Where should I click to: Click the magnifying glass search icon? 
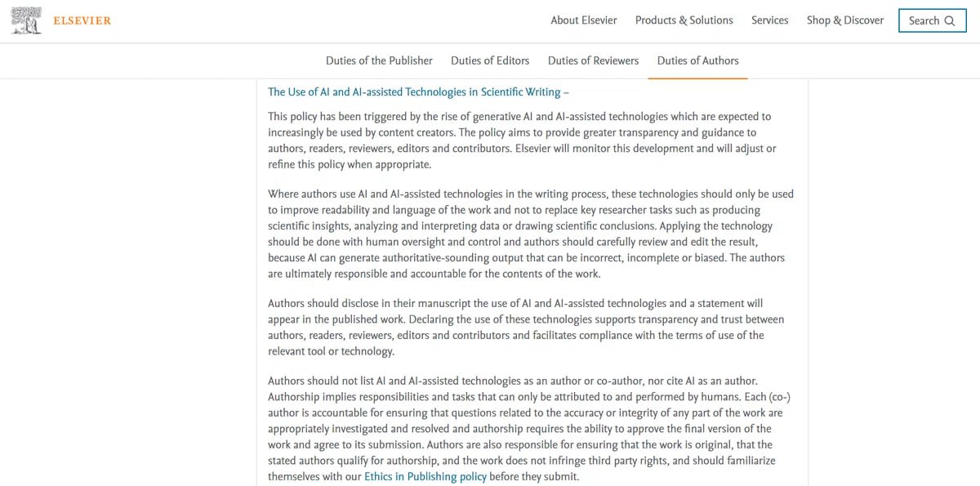(950, 21)
